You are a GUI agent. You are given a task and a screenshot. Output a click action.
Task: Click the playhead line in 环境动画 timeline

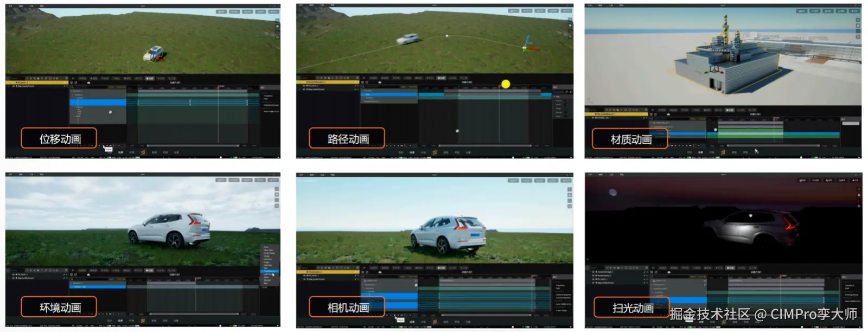pos(196,296)
